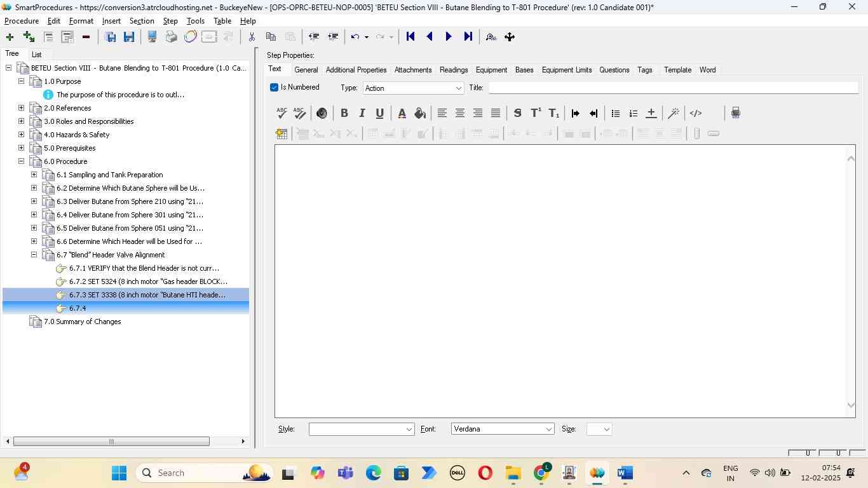Insert a bulleted list
Image resolution: width=868 pixels, height=488 pixels.
[x=615, y=113]
